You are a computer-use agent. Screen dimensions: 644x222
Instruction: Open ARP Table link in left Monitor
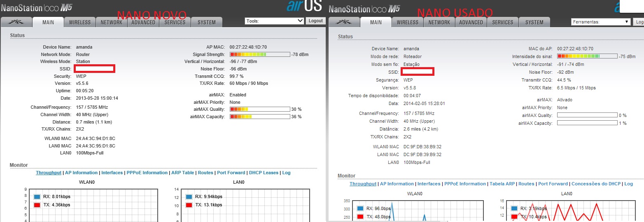tap(182, 173)
